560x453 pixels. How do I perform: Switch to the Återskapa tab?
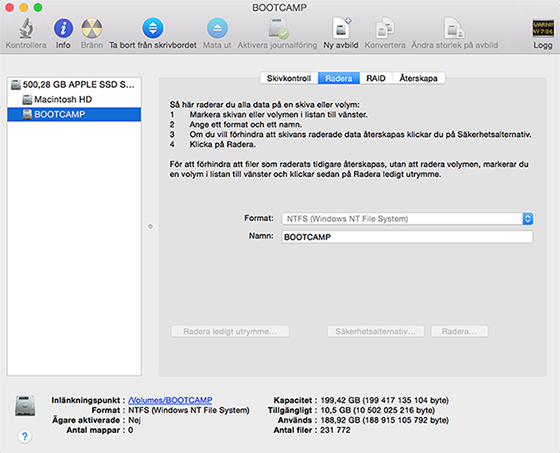click(x=419, y=78)
